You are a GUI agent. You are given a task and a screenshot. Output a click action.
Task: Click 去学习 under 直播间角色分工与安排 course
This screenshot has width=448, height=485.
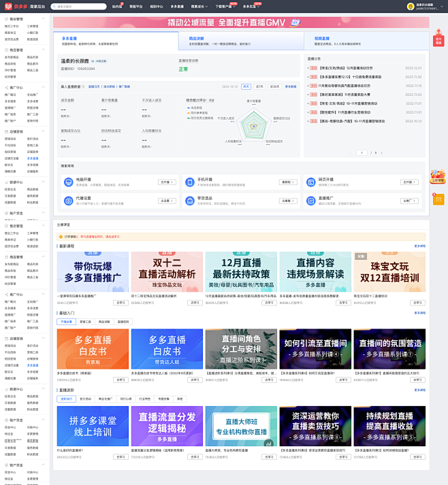[269, 380]
